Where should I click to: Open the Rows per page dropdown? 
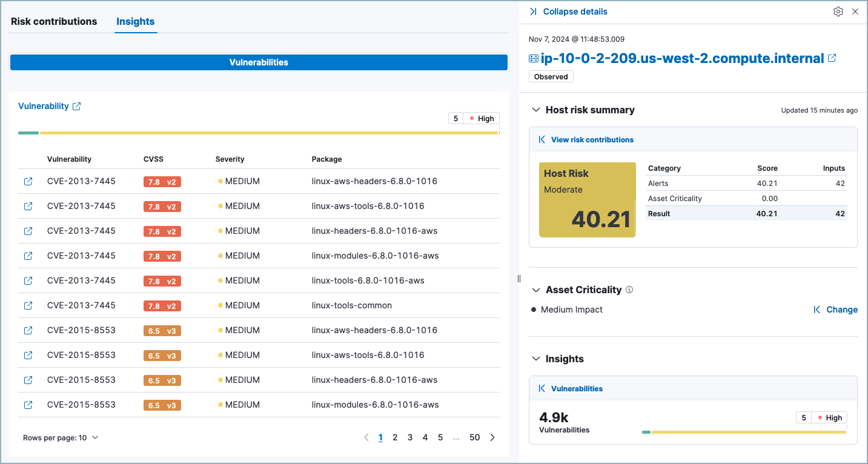point(60,437)
